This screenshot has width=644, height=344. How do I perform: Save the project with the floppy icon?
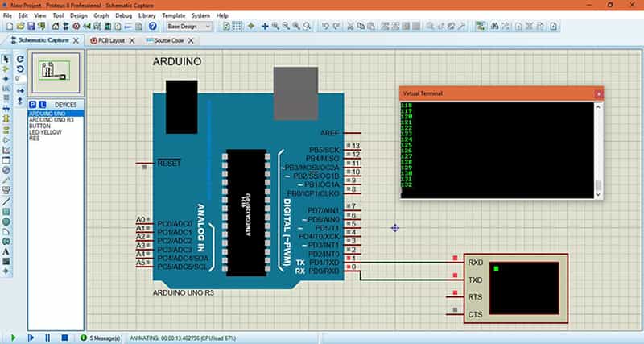[31, 27]
